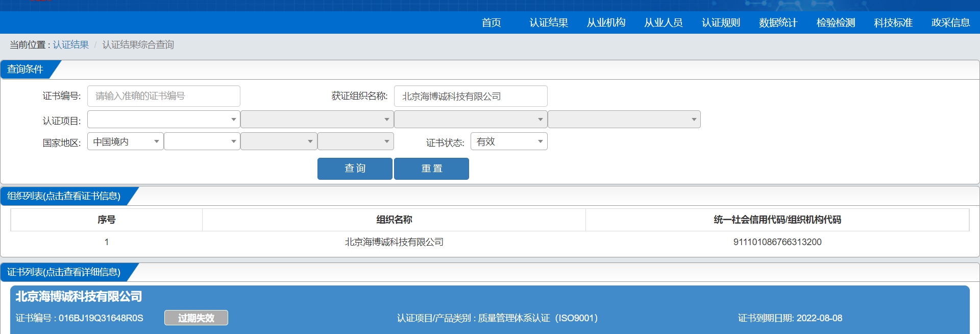Open 政采信息 in the navigation bar
The height and width of the screenshot is (334, 980).
point(950,22)
